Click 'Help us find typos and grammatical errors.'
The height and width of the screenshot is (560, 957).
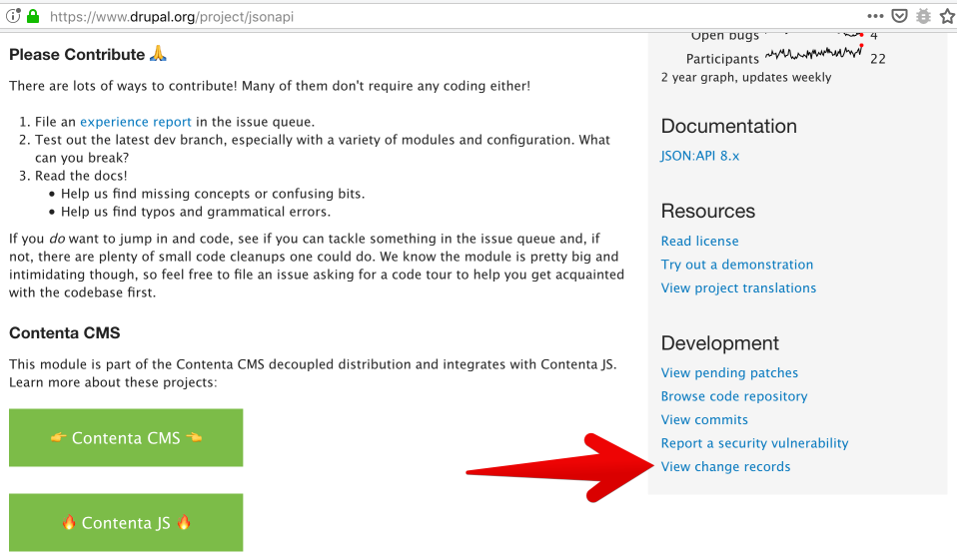click(x=196, y=212)
